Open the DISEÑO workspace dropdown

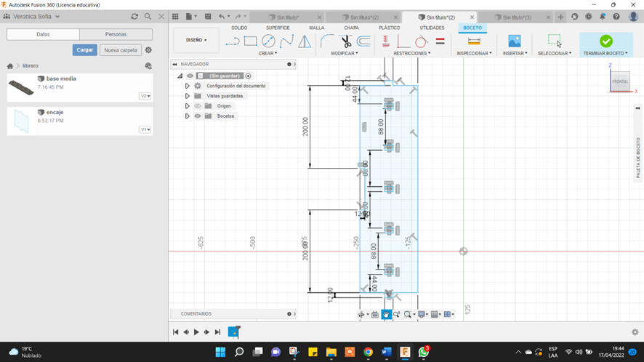[x=196, y=40]
